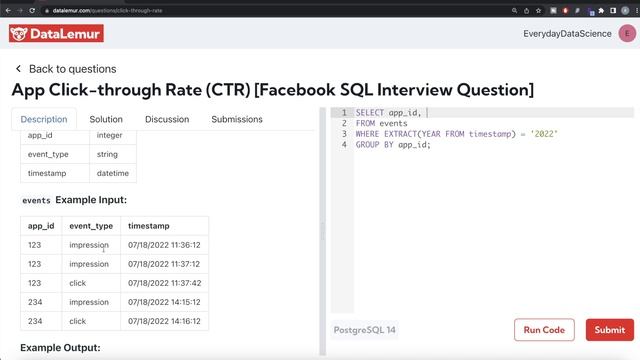Click the browser forward arrow

tap(20, 11)
